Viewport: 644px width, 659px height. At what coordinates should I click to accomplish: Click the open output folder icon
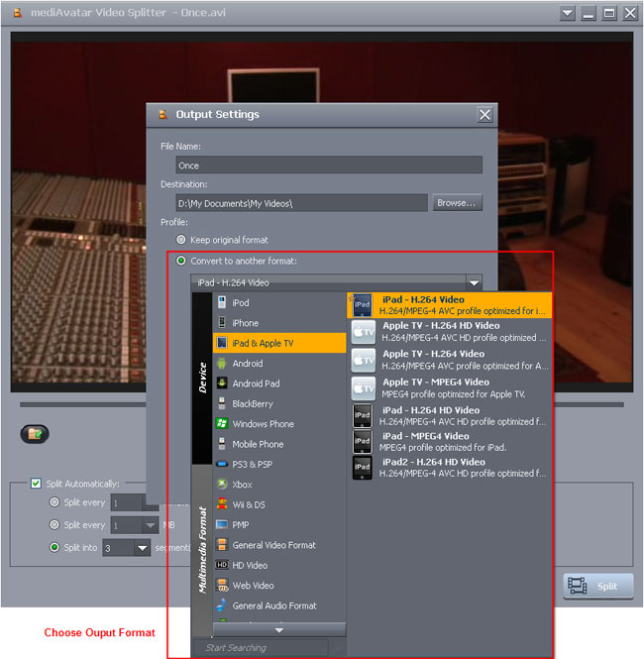tap(35, 434)
